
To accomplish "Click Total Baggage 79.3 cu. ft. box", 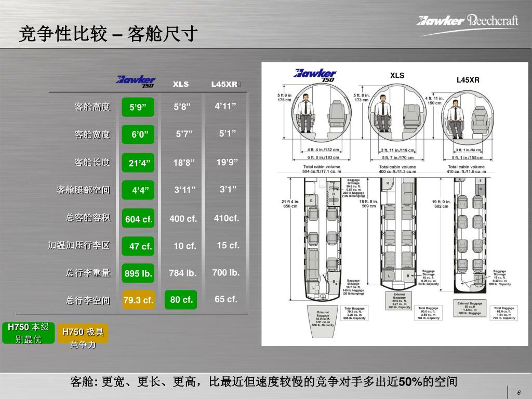I will [x=354, y=313].
